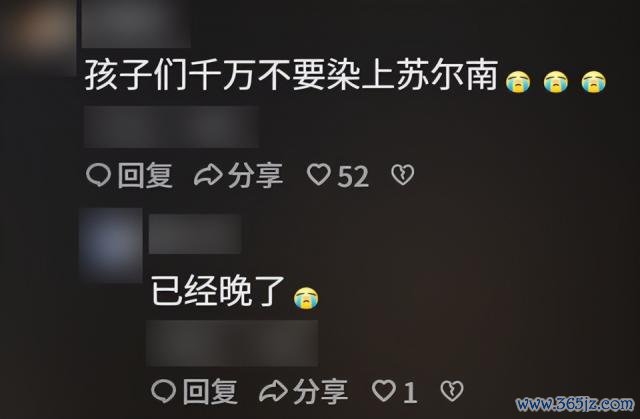
Task: Click the 分享 label on the first comment
Action: [255, 175]
